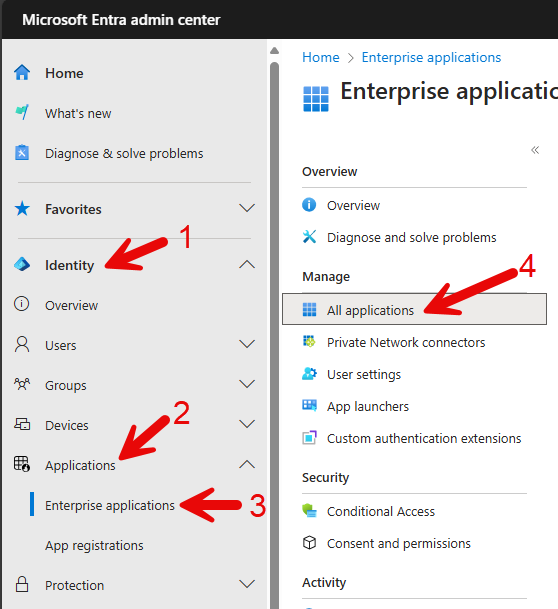
Task: Click the Devices label in sidebar
Action: click(x=66, y=425)
